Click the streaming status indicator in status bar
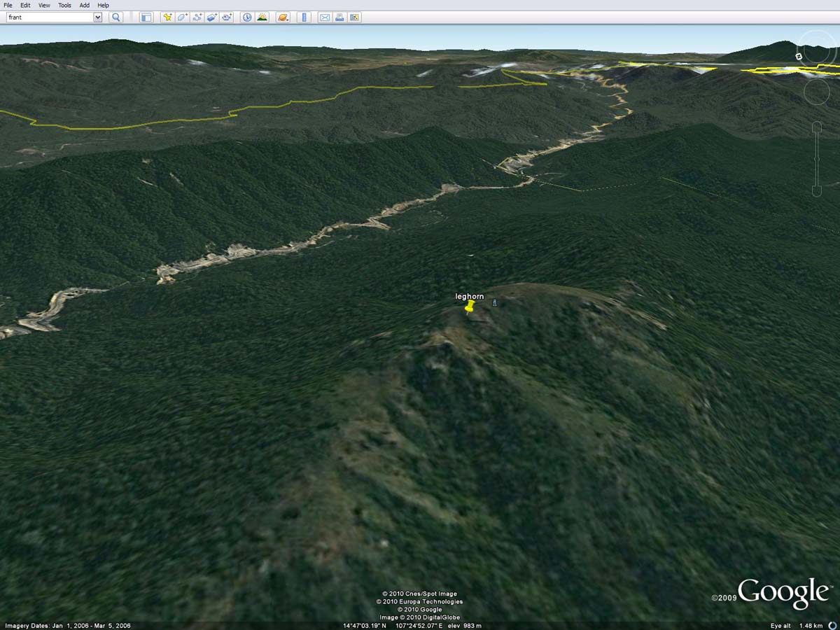The image size is (840, 630). coord(833,625)
